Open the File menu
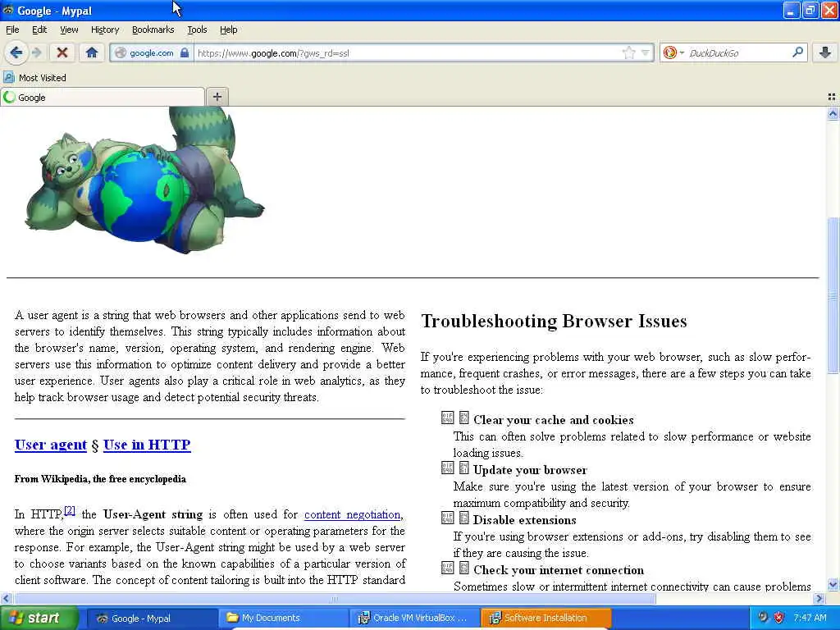Screen dimensions: 840x630 (12, 30)
